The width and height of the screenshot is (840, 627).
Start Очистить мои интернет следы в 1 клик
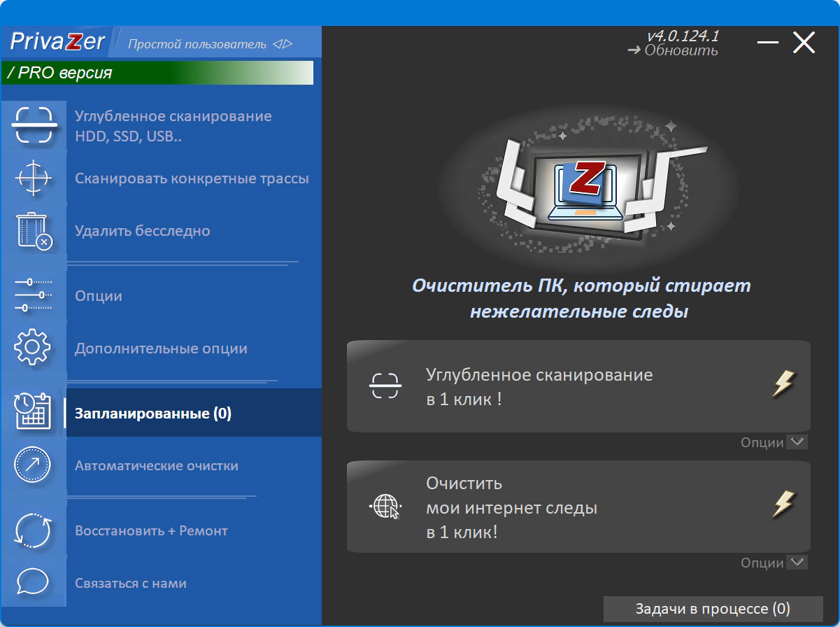click(x=578, y=507)
